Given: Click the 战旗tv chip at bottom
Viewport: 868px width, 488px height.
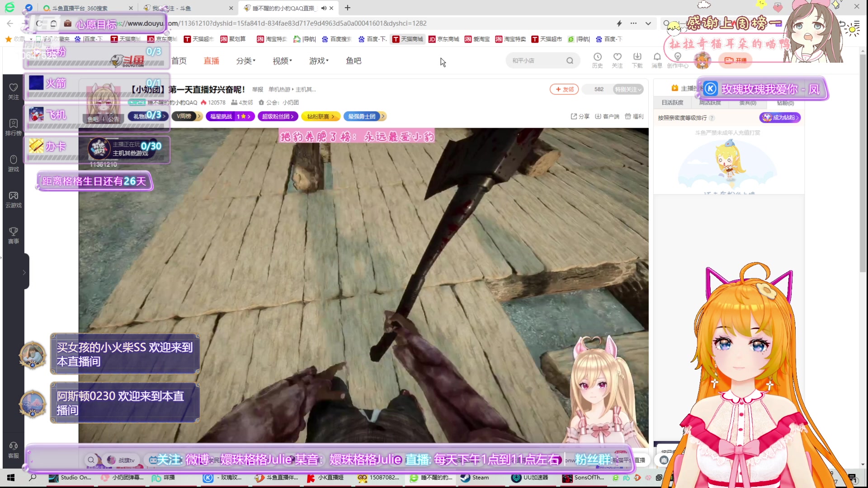Looking at the screenshot, I should click(121, 460).
